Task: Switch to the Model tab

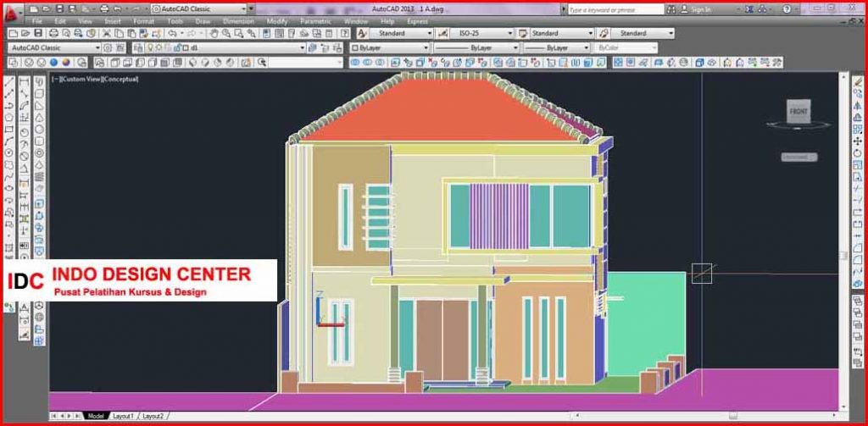Action: click(x=96, y=416)
